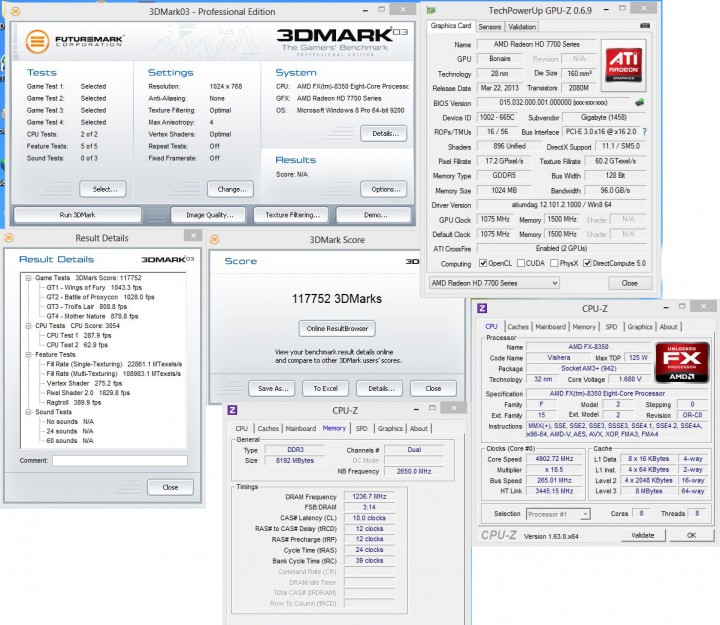The image size is (720, 625).
Task: Collapse the CPU Tests tree node
Action: 28,326
